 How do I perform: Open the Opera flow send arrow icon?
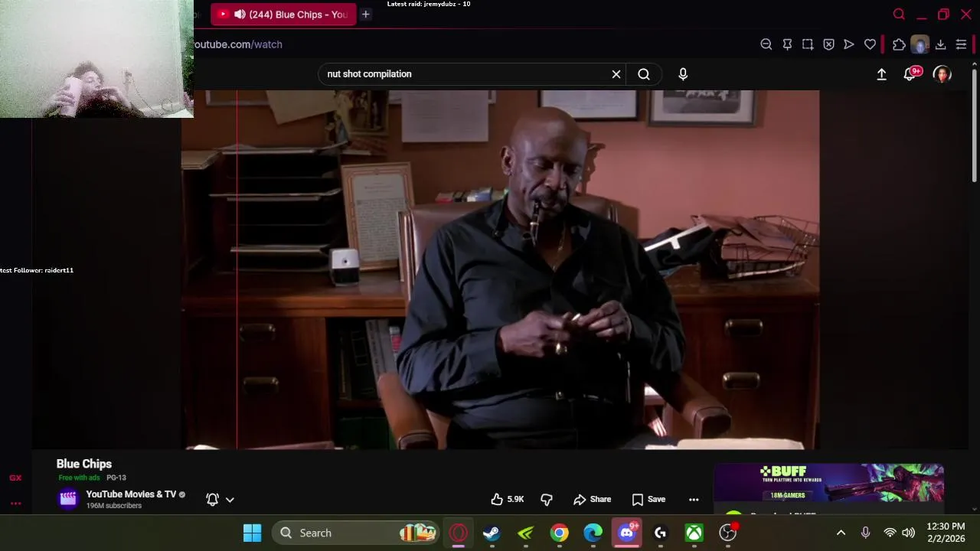pyautogui.click(x=849, y=44)
